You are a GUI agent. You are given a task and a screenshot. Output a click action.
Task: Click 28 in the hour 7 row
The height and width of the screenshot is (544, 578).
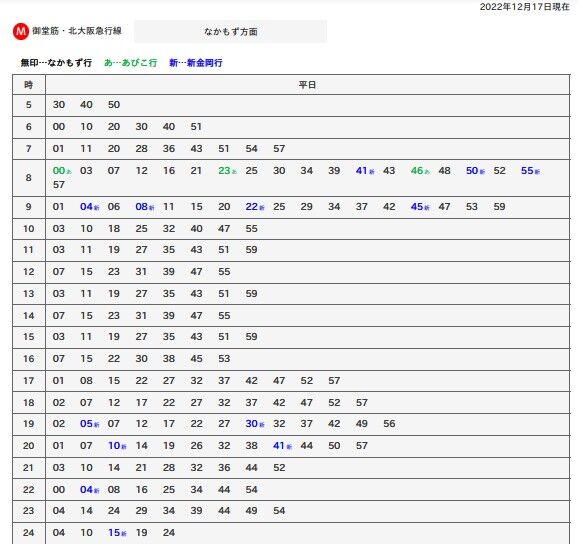142,149
